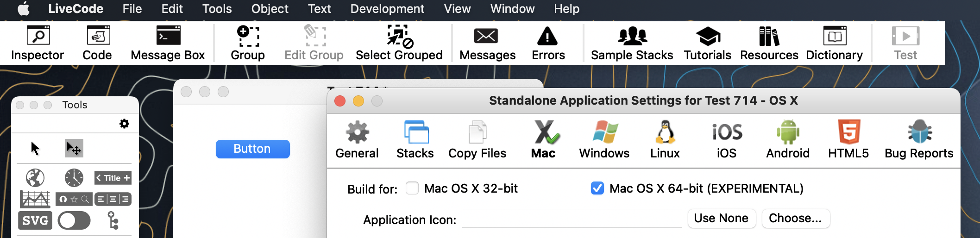Pick the Browser widget in Tools palette
The height and width of the screenshot is (238, 980).
click(x=35, y=178)
